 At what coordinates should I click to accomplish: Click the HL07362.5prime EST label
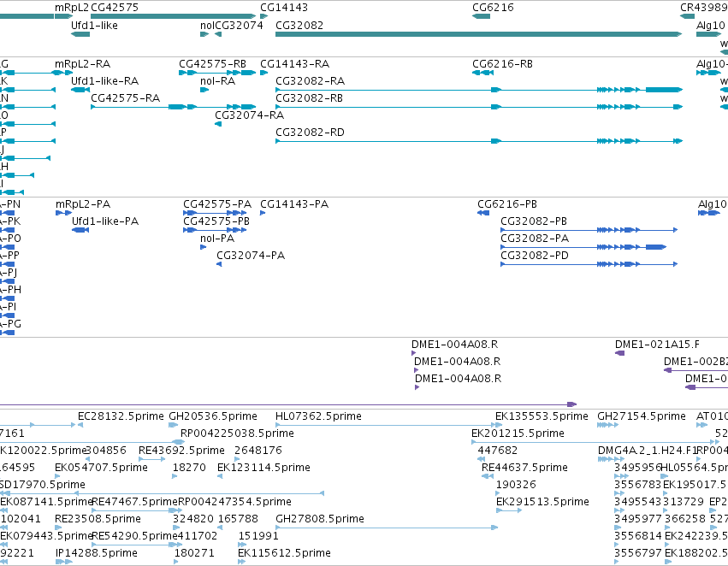(x=318, y=416)
